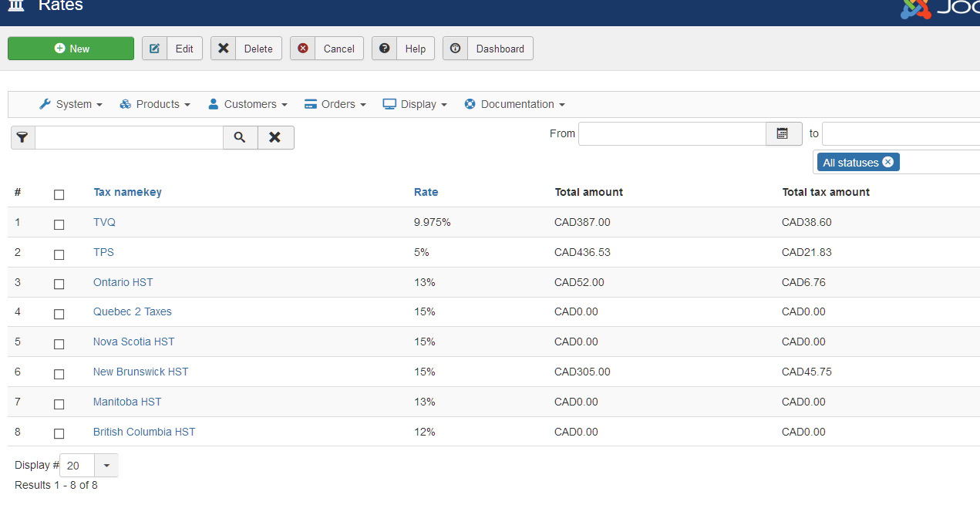Remove the All statuses filter tag
Screen dimensions: 980x525
(x=887, y=162)
